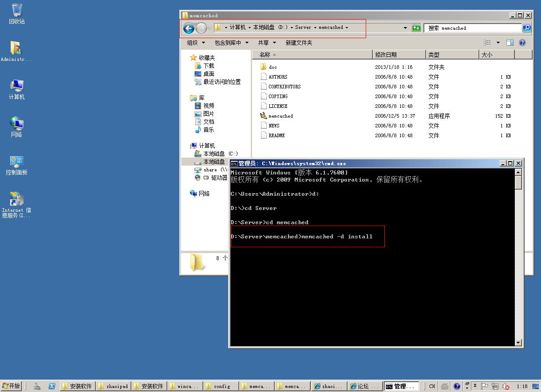Select the COPYING file
The height and width of the screenshot is (392, 541).
[278, 96]
